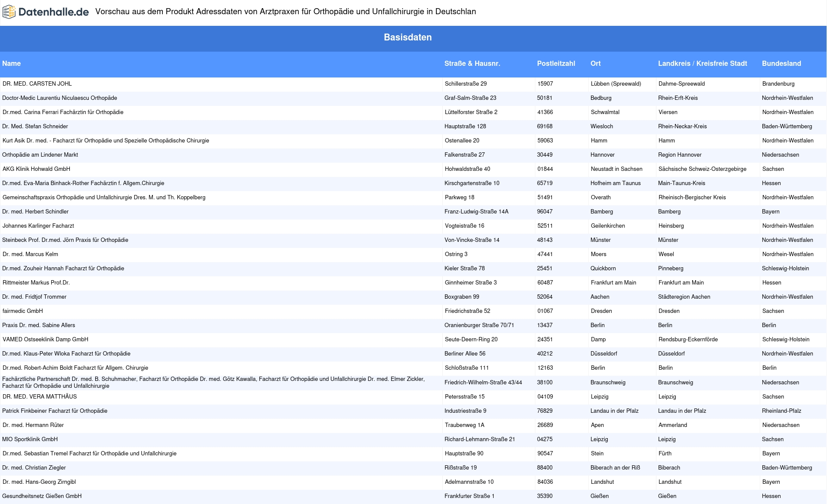Select Rheinisch-Bergischer Kreis cell

click(692, 198)
